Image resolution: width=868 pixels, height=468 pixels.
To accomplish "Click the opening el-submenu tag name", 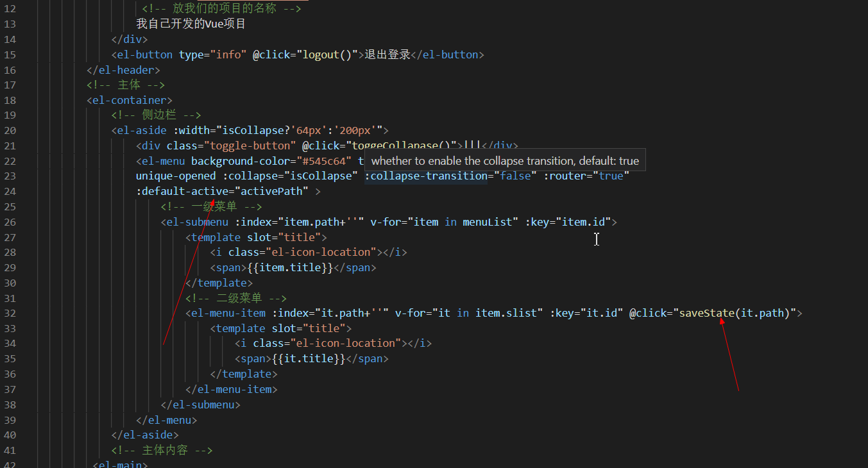I will pyautogui.click(x=198, y=222).
